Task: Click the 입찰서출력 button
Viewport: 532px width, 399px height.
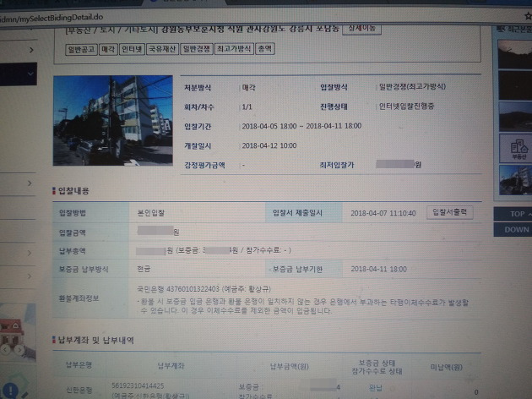Action: (450, 212)
